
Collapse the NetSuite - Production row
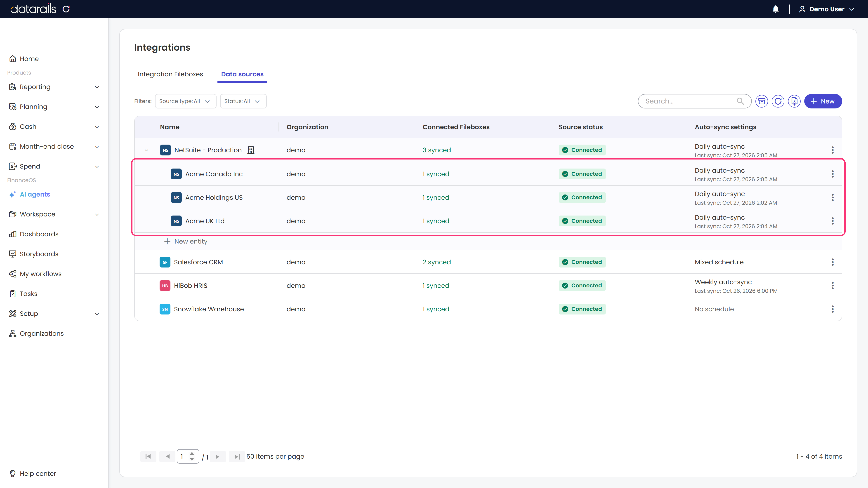click(146, 150)
